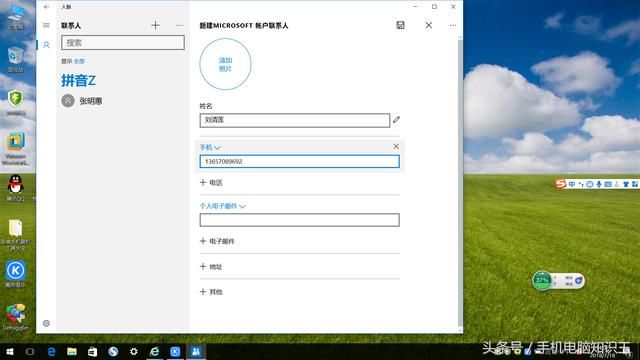Cancel new contact with X icon

click(x=429, y=25)
